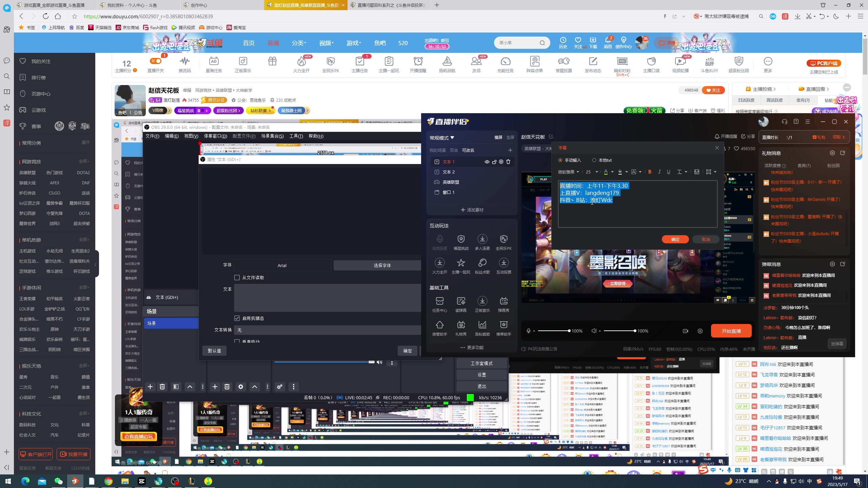
Task: Open the 工具(T) menu in OBS
Action: 295,136
